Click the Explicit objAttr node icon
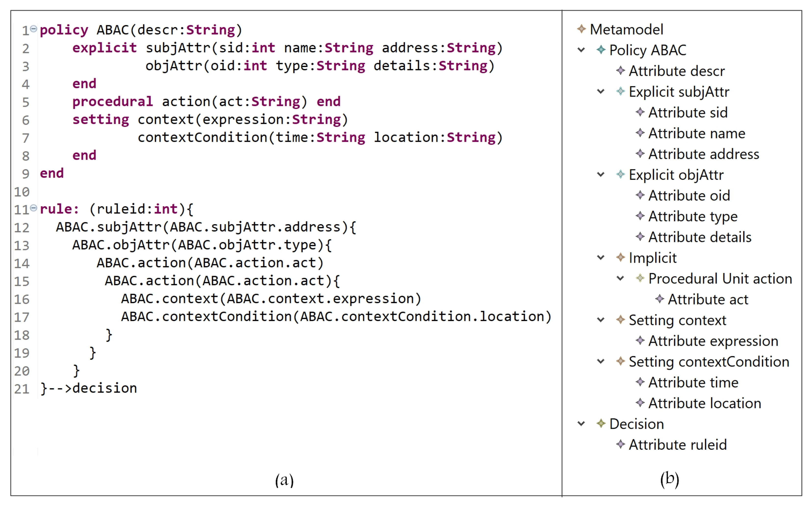The width and height of the screenshot is (812, 506). pos(620,174)
